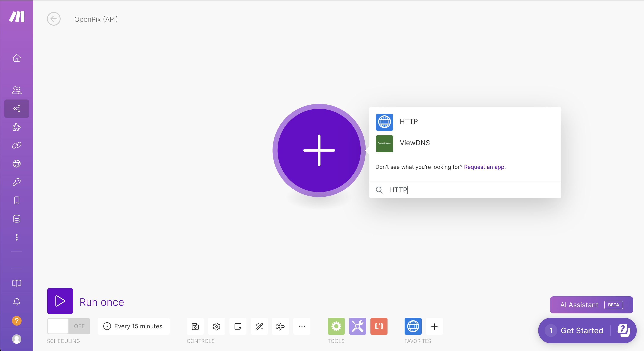Save the scenario with the floppy disk icon

click(195, 326)
